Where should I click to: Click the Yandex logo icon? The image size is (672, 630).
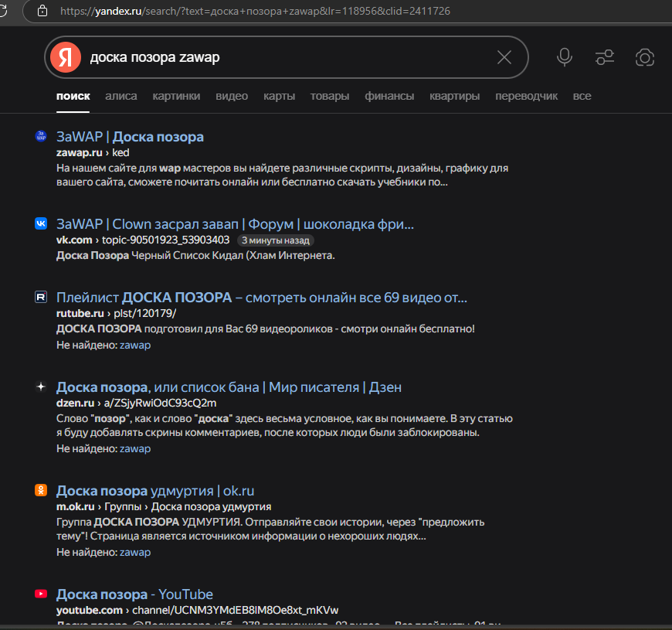[x=66, y=57]
